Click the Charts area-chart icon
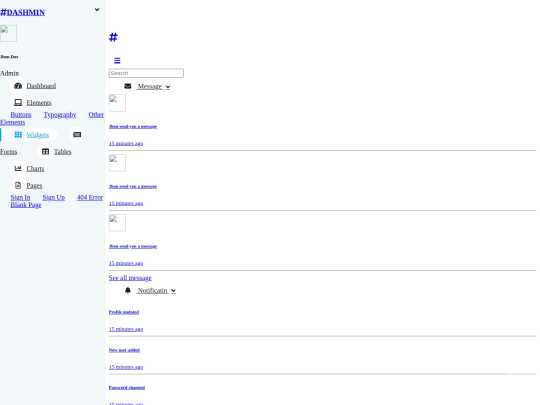The width and height of the screenshot is (540, 405). pyautogui.click(x=18, y=168)
